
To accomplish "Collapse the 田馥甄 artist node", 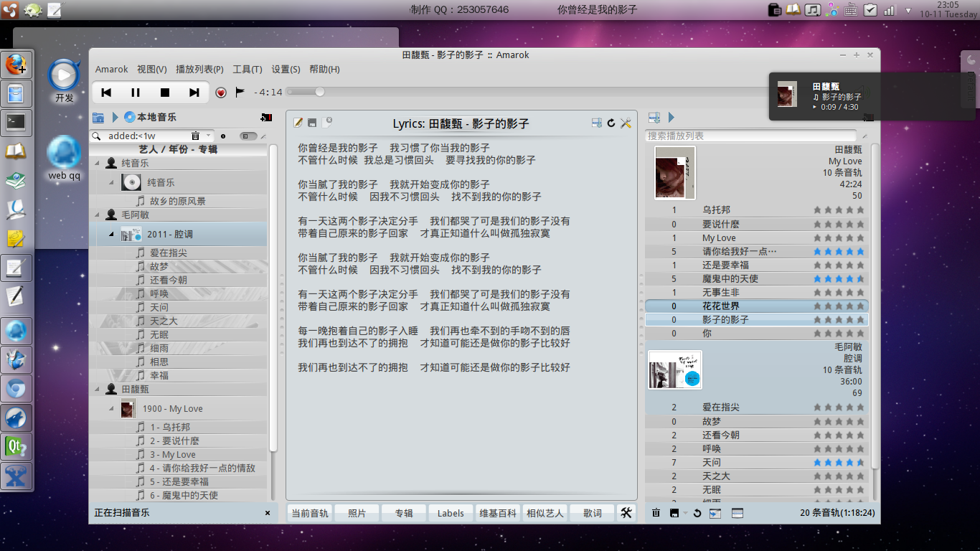I will coord(98,389).
